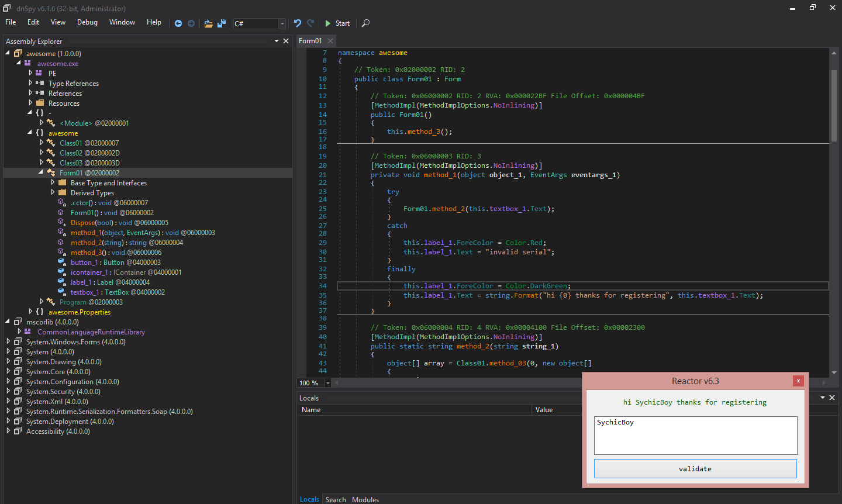Click the save all icon
The width and height of the screenshot is (842, 504).
point(222,23)
